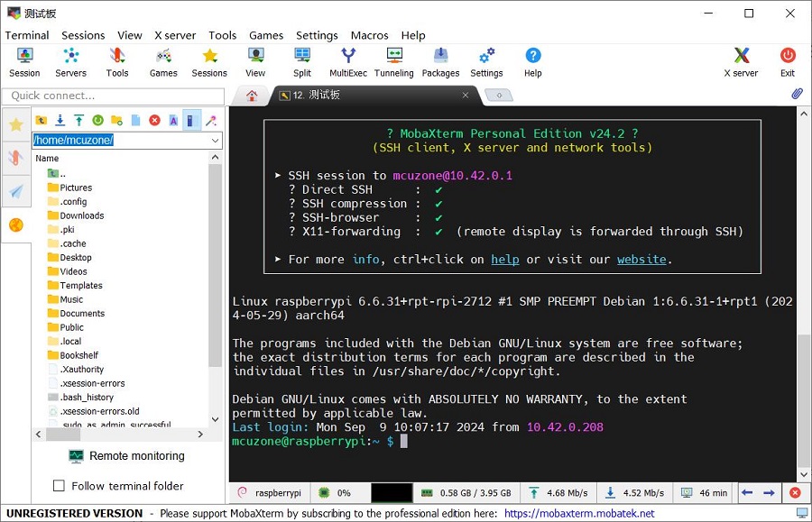Click the 0.58 GB / 3.95 GB memory indicator
812x522 pixels.
click(x=466, y=493)
